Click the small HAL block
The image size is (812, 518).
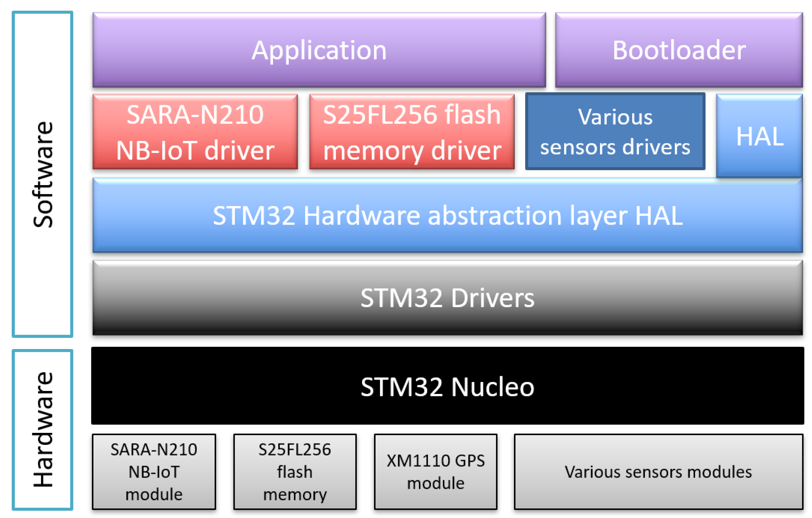point(759,135)
